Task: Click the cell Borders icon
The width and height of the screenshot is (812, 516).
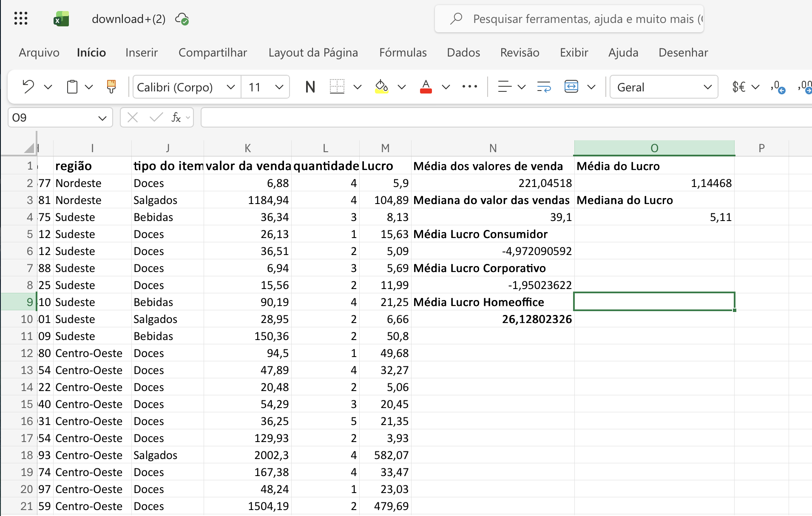Action: tap(337, 87)
